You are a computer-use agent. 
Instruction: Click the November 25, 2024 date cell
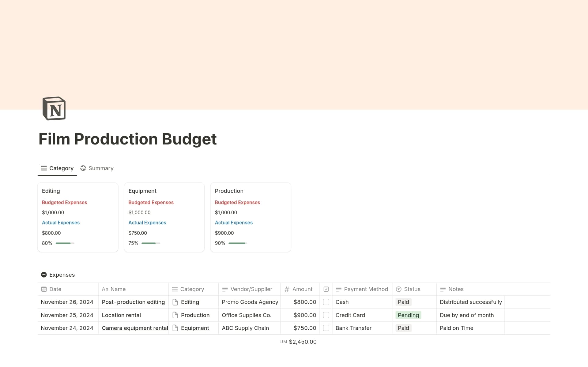click(67, 315)
